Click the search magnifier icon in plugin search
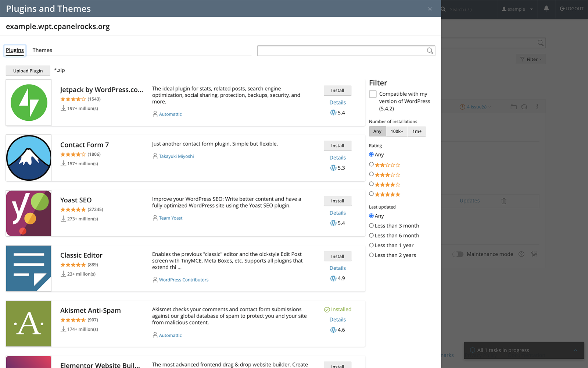This screenshot has height=368, width=588. 430,51
